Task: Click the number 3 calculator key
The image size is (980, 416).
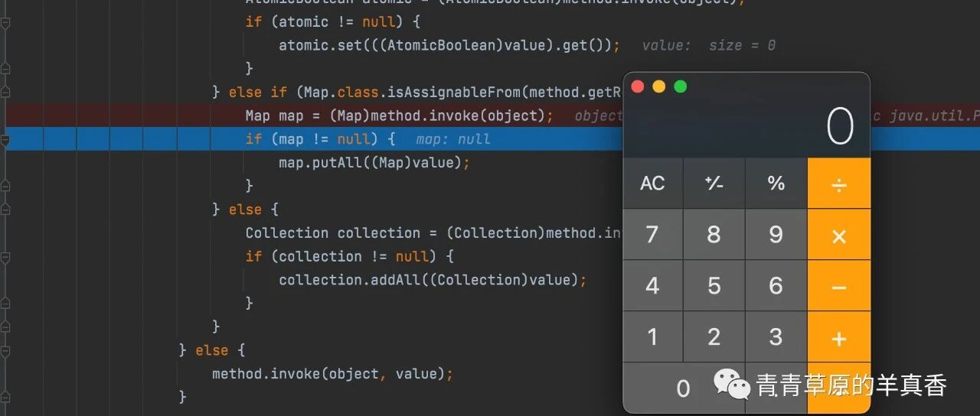Action: (x=776, y=337)
